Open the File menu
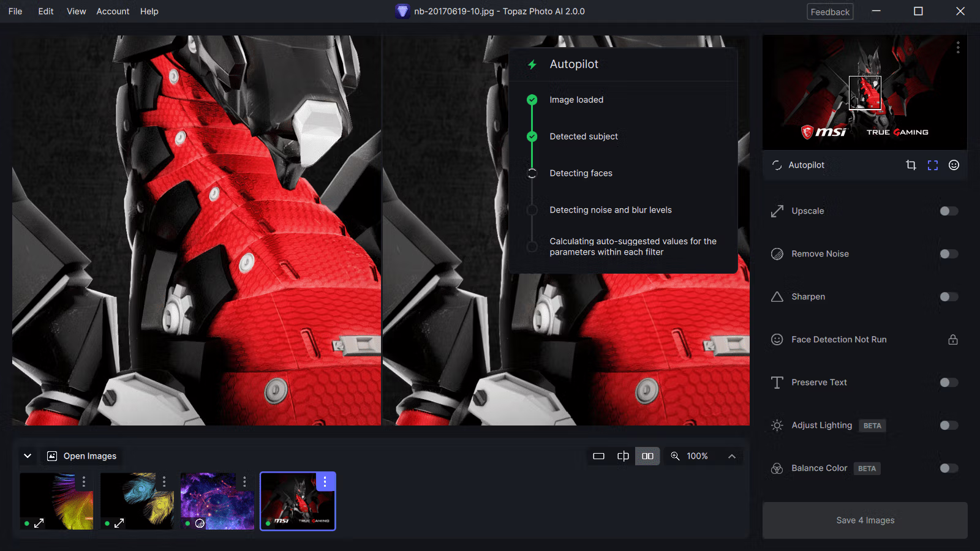Image resolution: width=980 pixels, height=551 pixels. (x=15, y=11)
